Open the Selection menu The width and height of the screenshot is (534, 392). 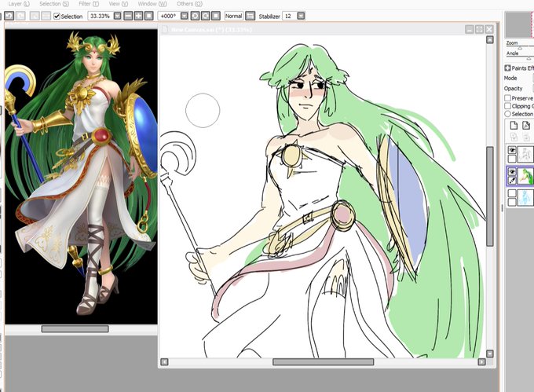[x=54, y=4]
